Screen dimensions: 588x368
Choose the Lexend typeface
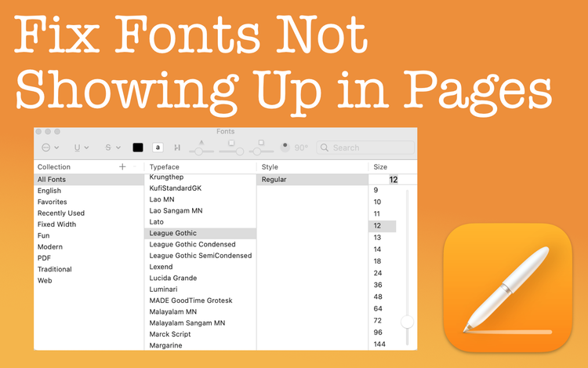tap(200, 267)
